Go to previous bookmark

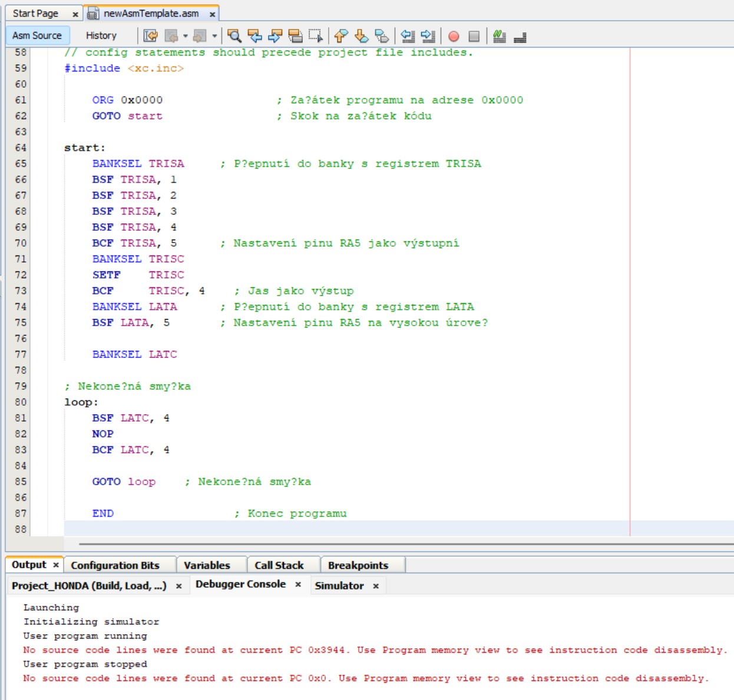tap(341, 36)
